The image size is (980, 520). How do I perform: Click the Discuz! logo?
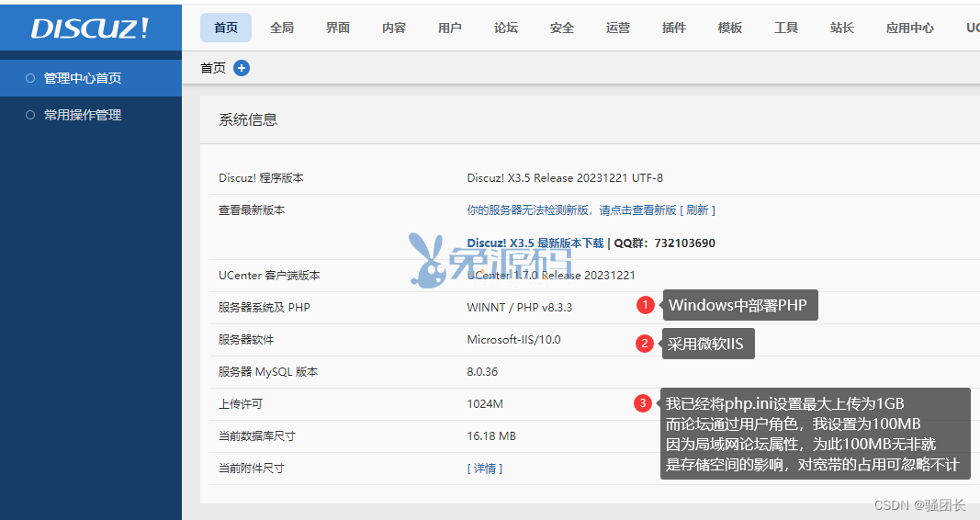pos(90,28)
